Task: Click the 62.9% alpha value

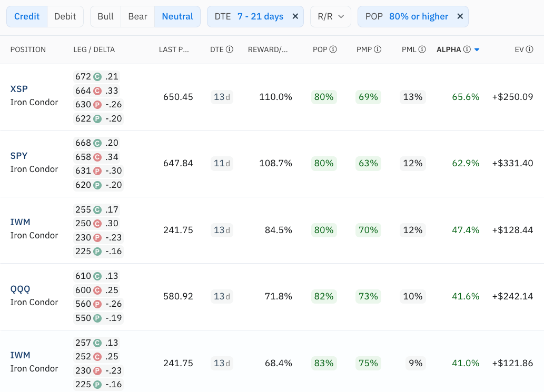Action: [x=466, y=163]
